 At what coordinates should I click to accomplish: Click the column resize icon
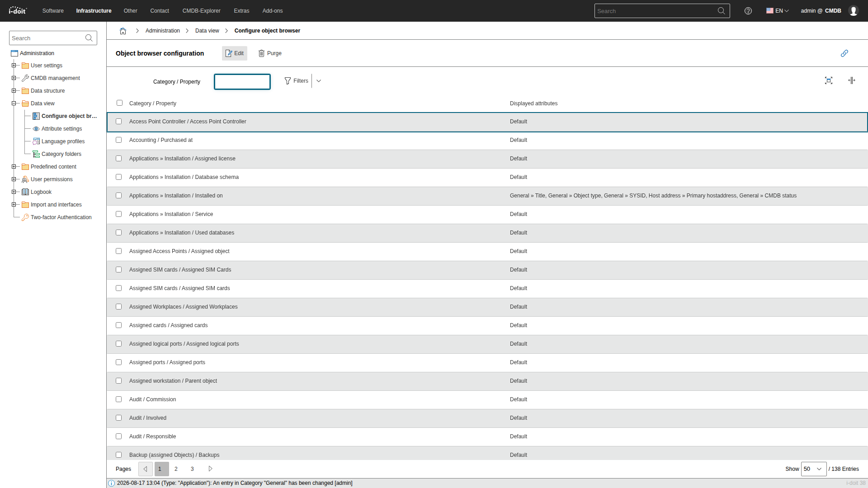(852, 80)
